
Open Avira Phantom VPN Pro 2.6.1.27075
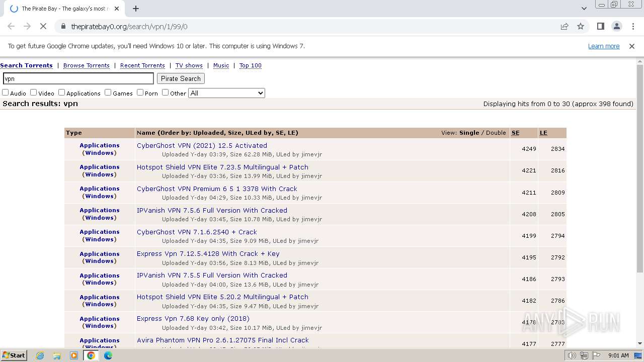[x=223, y=340]
